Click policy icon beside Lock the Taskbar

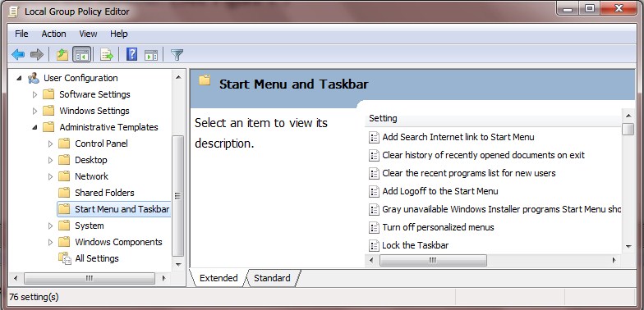pyautogui.click(x=374, y=246)
